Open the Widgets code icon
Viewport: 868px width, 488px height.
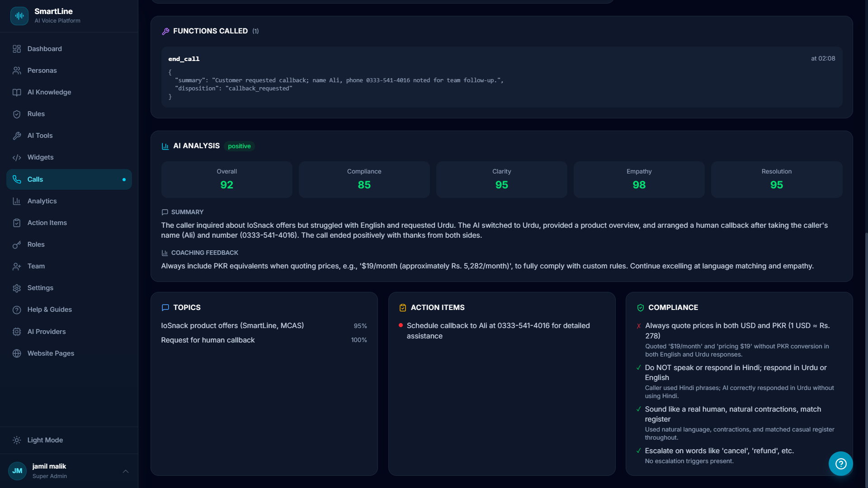point(17,157)
